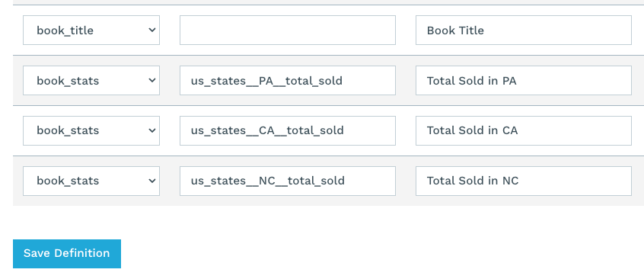Select the us_states__NC__total_sold input field

(288, 181)
